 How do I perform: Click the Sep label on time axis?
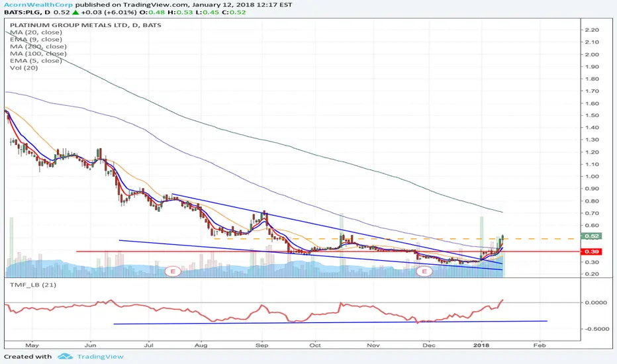(x=261, y=345)
